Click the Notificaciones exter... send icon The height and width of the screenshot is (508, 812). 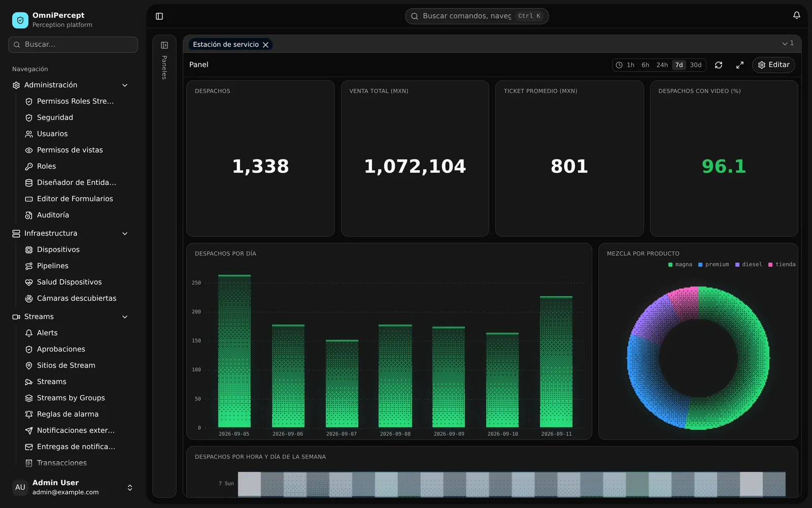[x=29, y=431]
